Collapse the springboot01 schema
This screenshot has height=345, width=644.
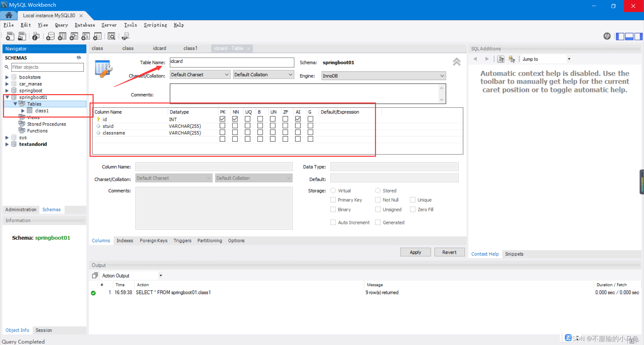[7, 97]
